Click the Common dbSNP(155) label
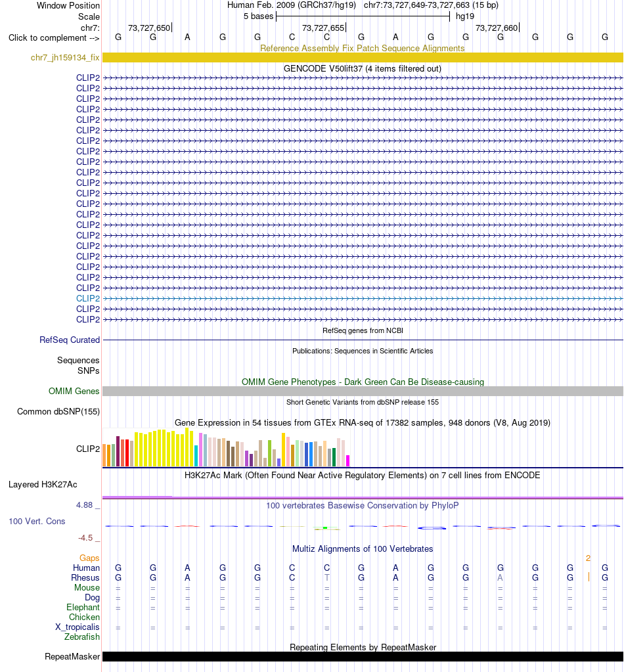 (58, 411)
